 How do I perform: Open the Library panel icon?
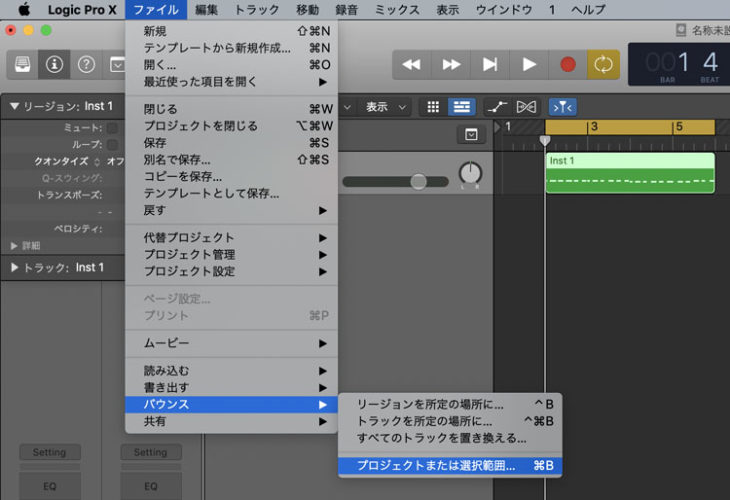point(22,64)
